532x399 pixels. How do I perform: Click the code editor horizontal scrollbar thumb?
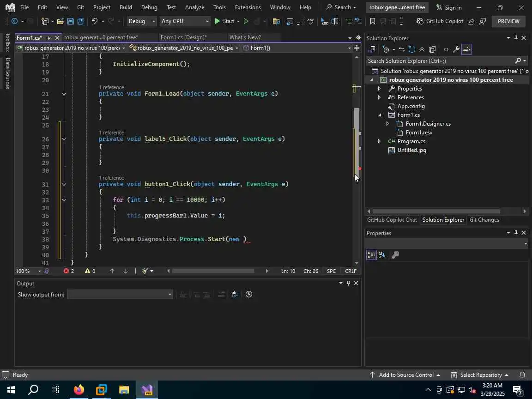pos(213,271)
